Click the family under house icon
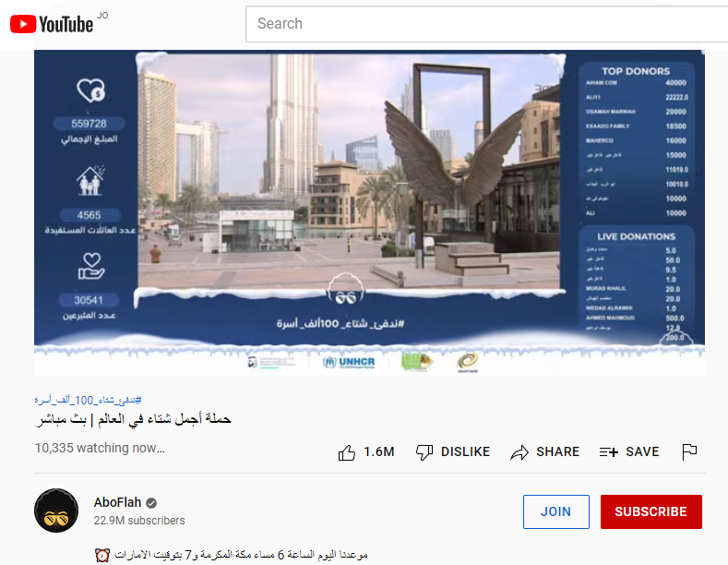Image resolution: width=728 pixels, height=565 pixels. click(90, 180)
